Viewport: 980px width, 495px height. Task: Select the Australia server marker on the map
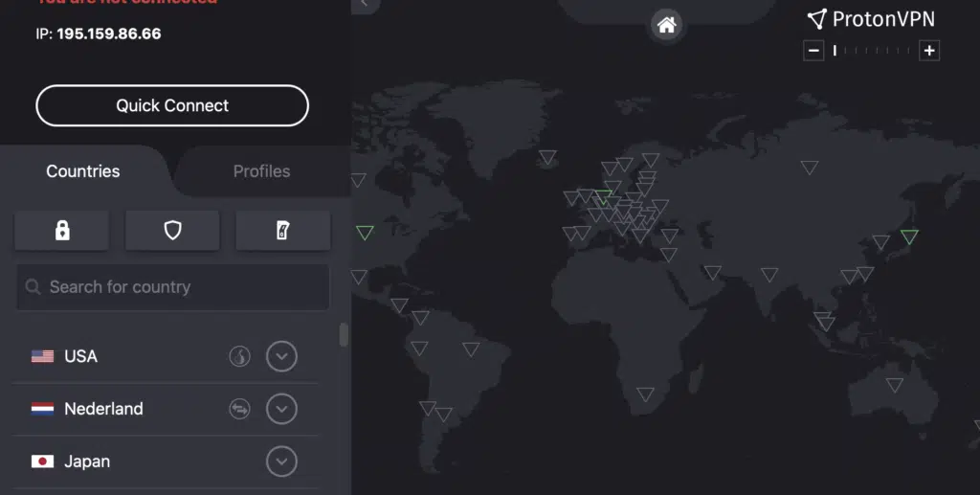(895, 385)
